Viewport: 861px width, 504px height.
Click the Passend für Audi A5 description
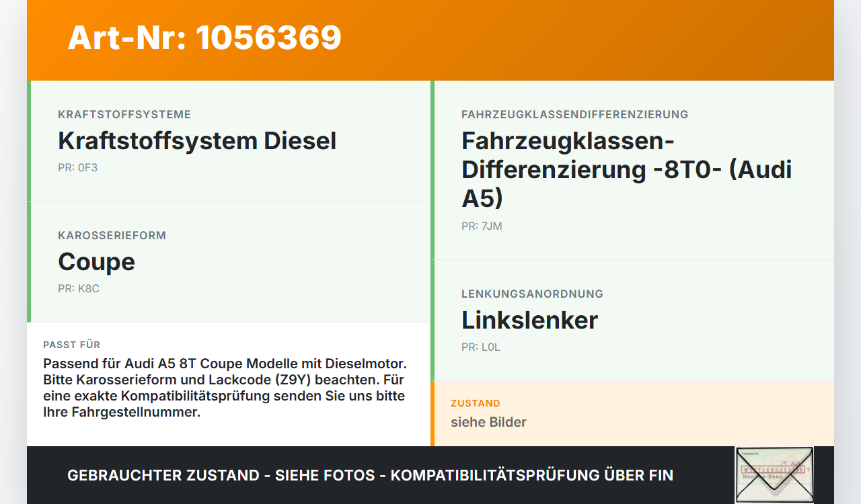[x=225, y=388]
